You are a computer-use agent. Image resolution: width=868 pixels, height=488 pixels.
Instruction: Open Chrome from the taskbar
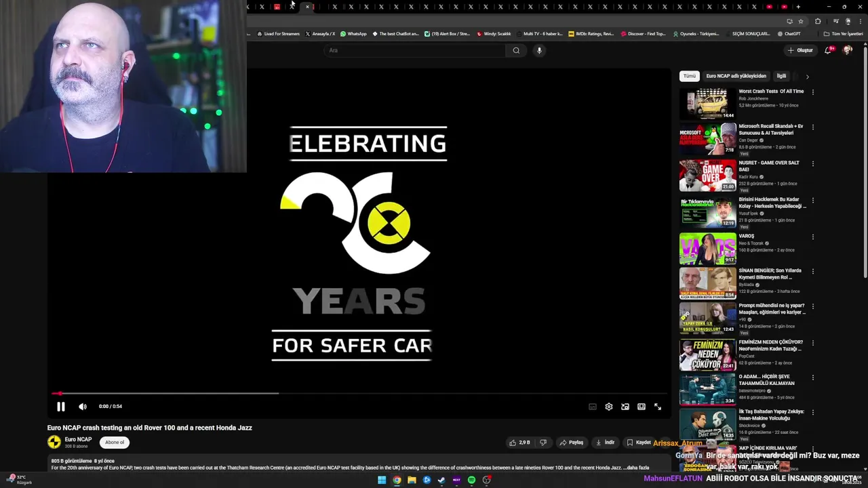point(397,480)
